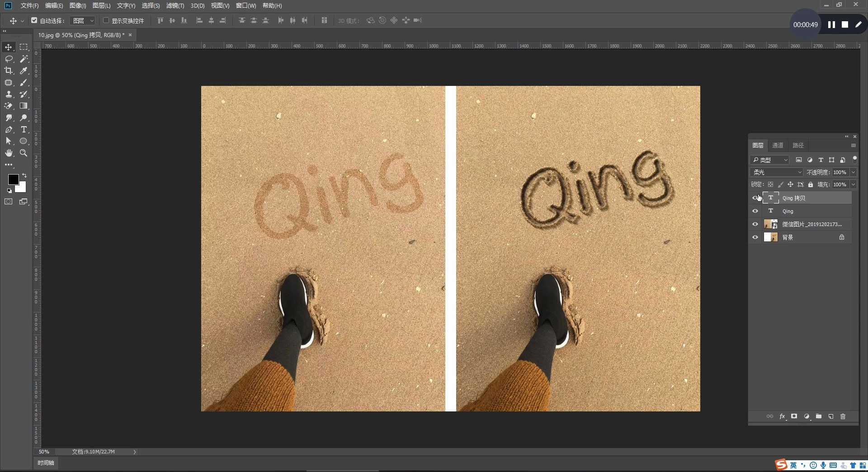The height and width of the screenshot is (472, 868).
Task: Open layer filter 类型 dropdown
Action: click(769, 160)
